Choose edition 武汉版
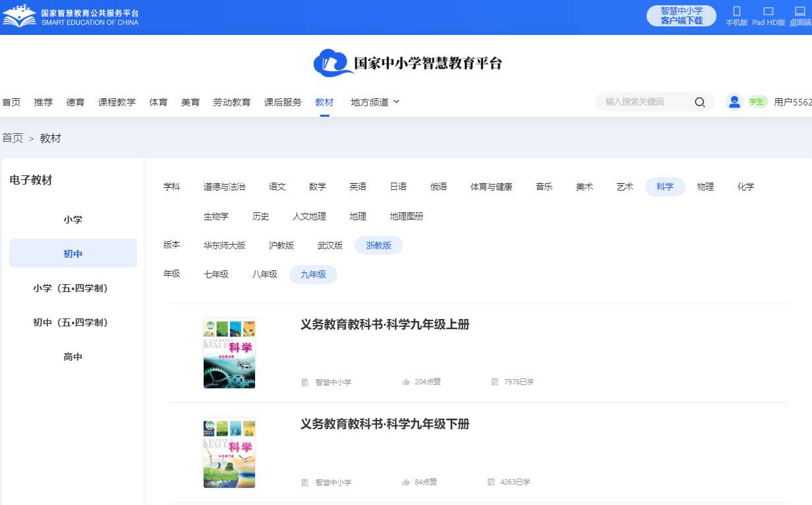This screenshot has width=812, height=505. coord(330,245)
